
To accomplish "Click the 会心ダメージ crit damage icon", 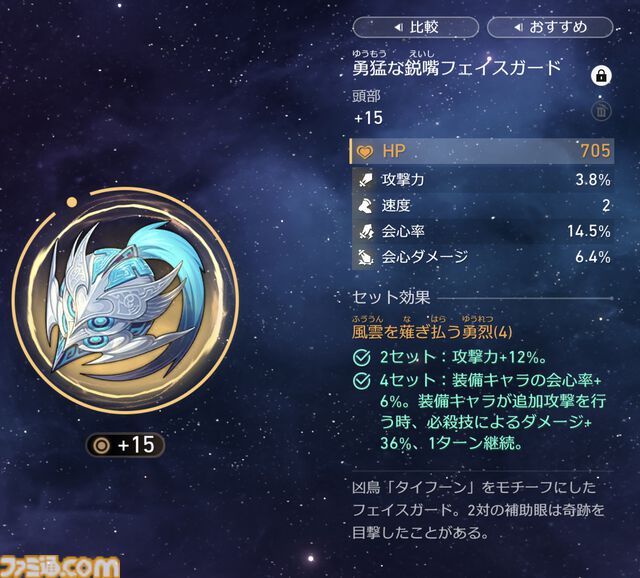I will (365, 257).
